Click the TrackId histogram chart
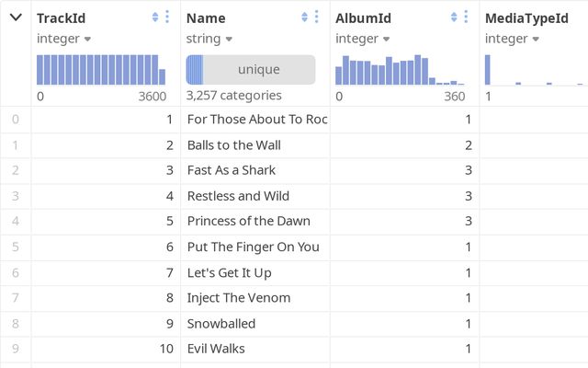 [x=101, y=70]
